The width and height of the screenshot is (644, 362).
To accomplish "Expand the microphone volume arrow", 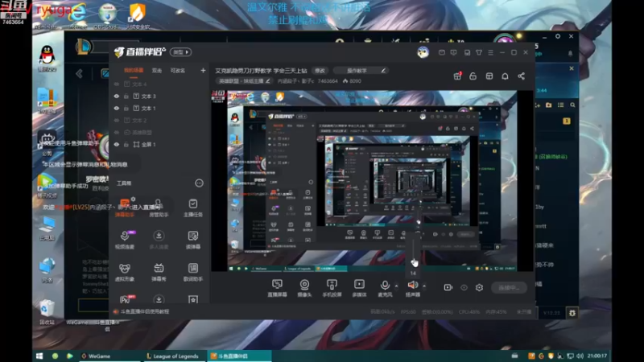I will tap(396, 286).
